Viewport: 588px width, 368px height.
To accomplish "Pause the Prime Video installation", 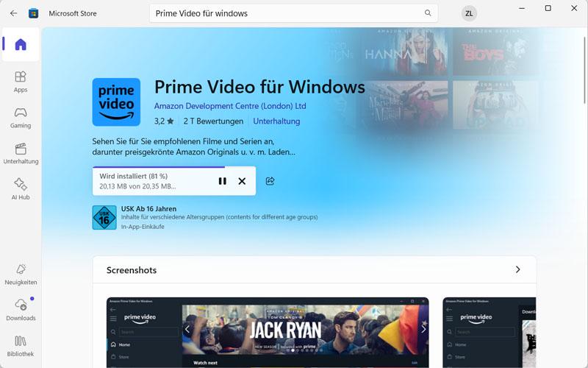I will point(223,181).
